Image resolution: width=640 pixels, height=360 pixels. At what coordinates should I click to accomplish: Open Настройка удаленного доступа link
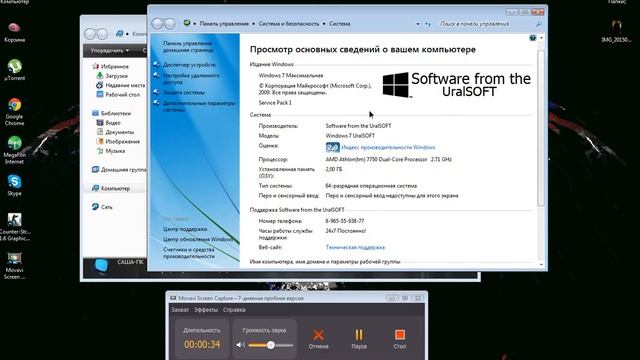[191, 79]
